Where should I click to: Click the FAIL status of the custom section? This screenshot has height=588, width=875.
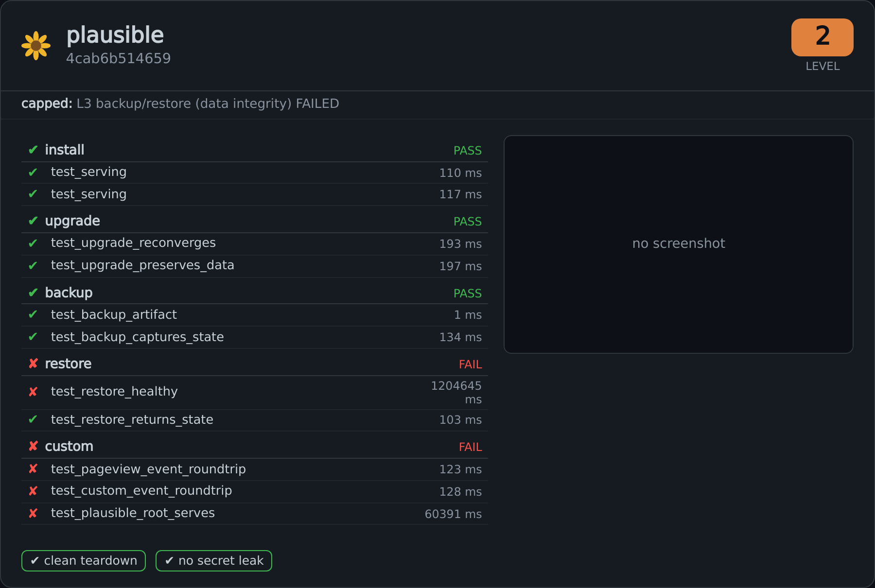471,447
